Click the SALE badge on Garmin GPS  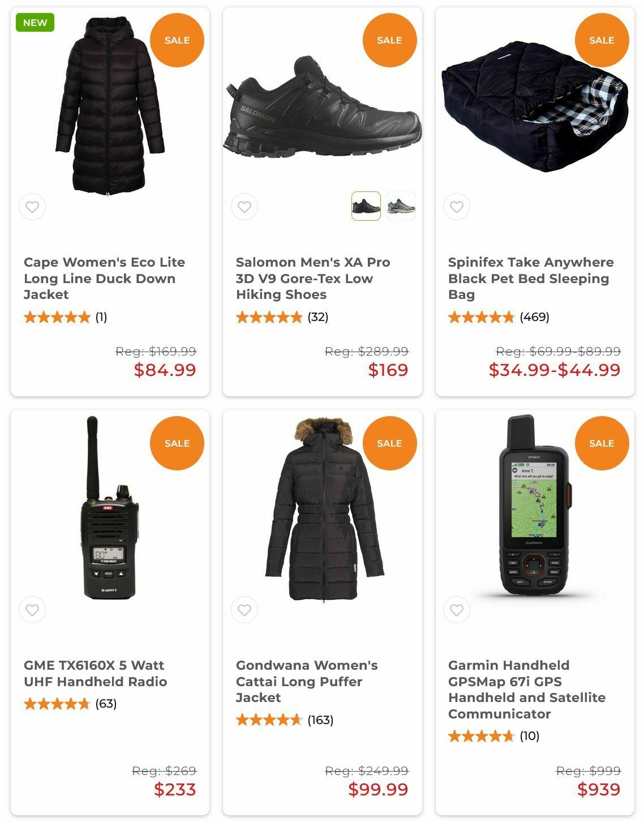pos(602,443)
